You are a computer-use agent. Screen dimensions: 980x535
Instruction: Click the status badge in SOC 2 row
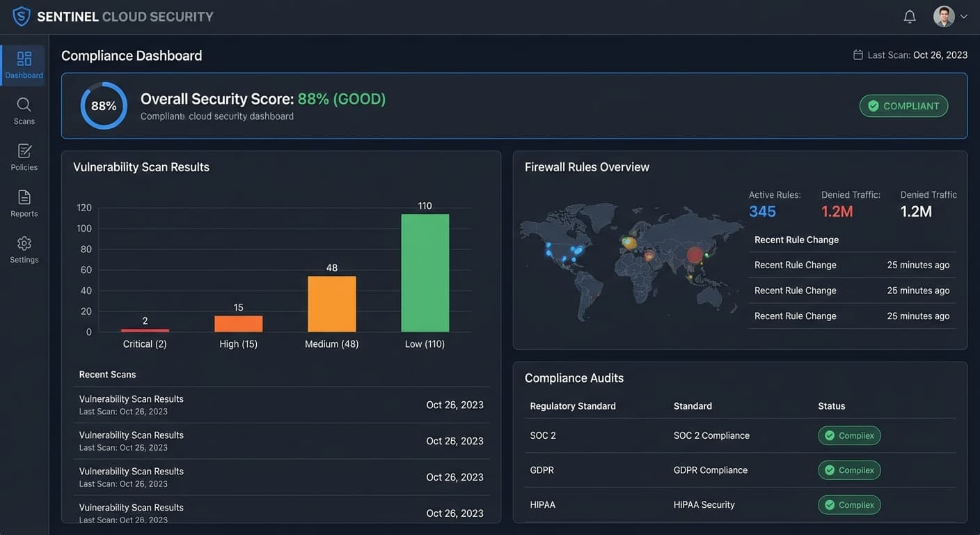pos(849,436)
